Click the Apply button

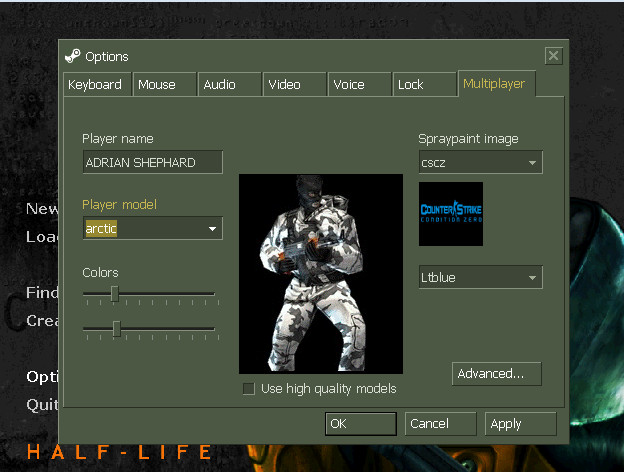point(521,424)
